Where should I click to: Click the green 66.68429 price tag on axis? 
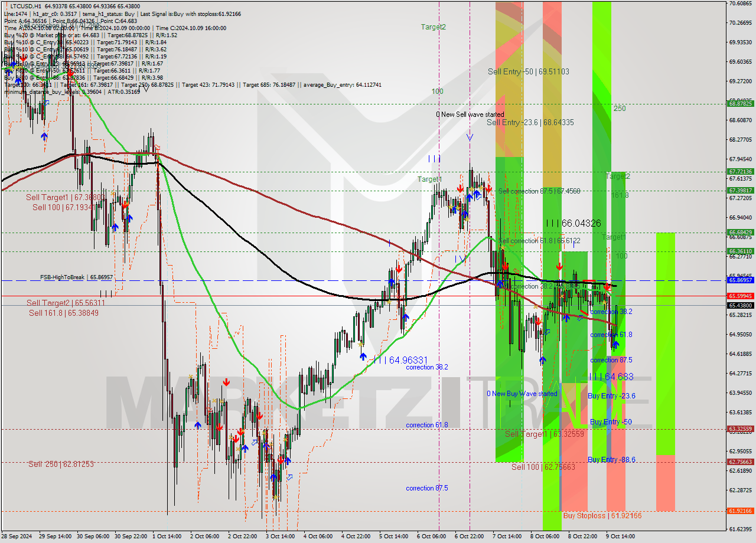point(741,233)
